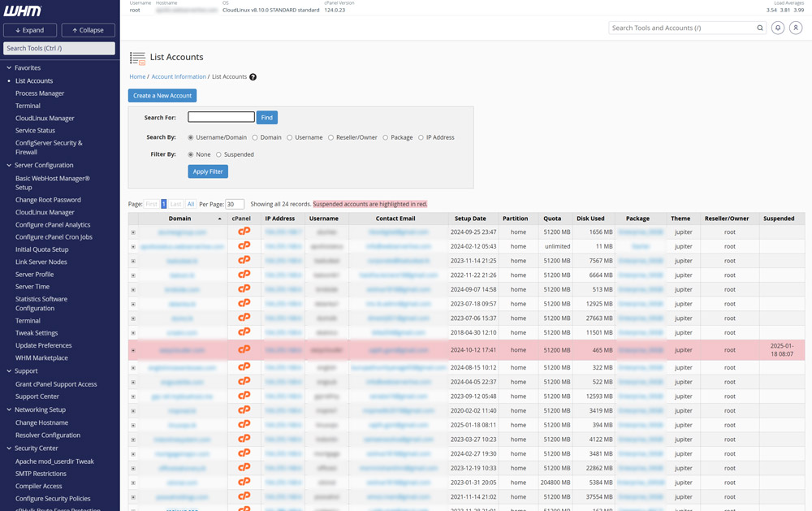
Task: Select the Reseller/Owner search option
Action: coord(330,137)
